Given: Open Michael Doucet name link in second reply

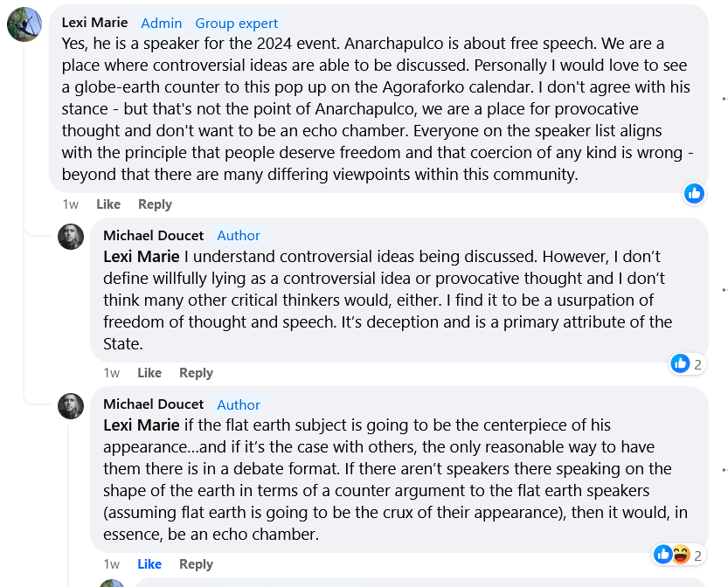Looking at the screenshot, I should coord(153,404).
